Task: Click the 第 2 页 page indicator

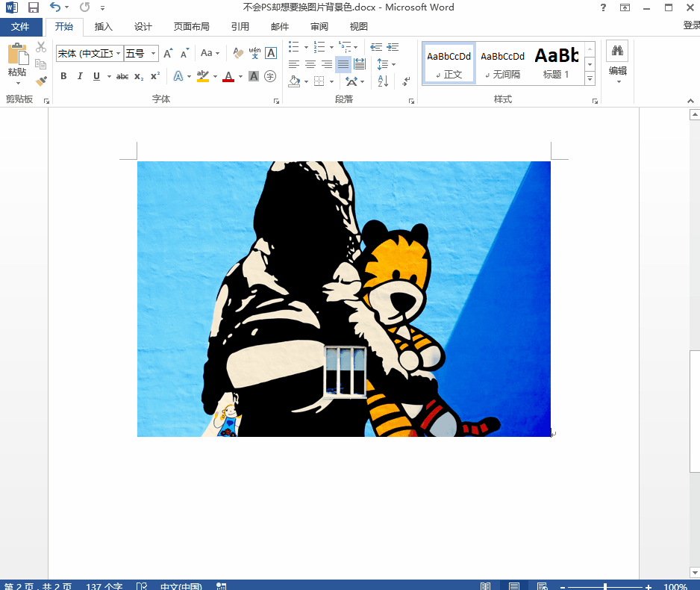Action: click(37, 586)
